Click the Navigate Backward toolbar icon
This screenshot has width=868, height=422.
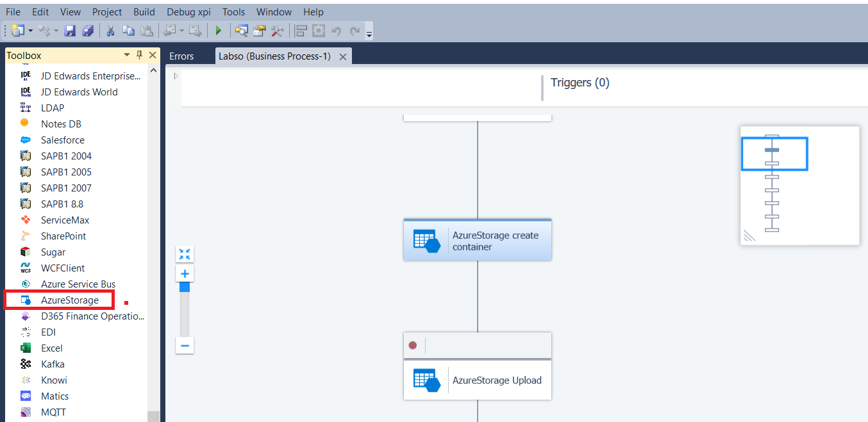170,30
